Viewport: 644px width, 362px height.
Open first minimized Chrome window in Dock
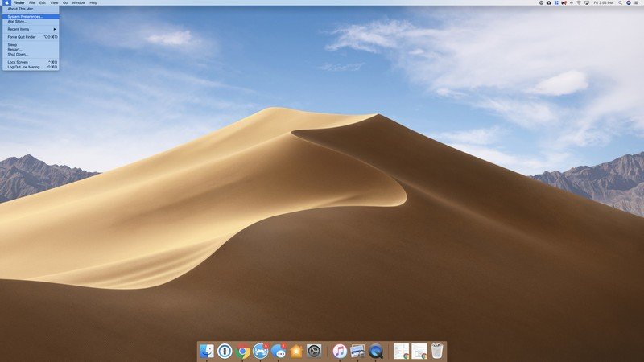pyautogui.click(x=401, y=352)
